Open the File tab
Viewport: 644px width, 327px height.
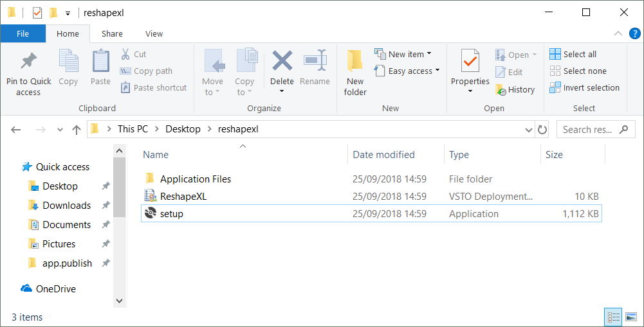point(23,33)
